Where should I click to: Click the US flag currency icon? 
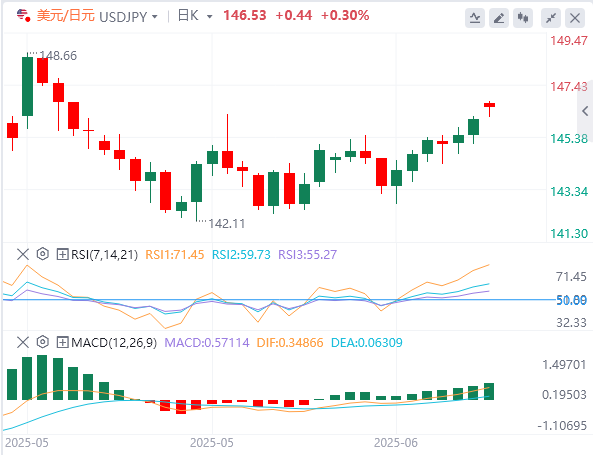(23, 16)
